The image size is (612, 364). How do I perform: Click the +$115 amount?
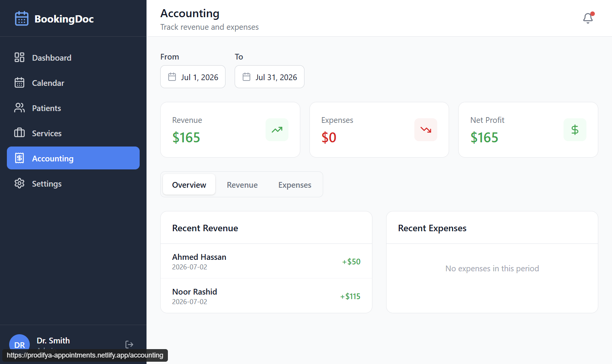click(x=350, y=296)
